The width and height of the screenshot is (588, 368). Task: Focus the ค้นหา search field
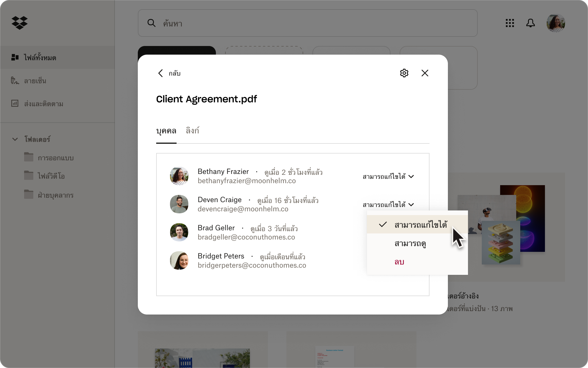(307, 23)
